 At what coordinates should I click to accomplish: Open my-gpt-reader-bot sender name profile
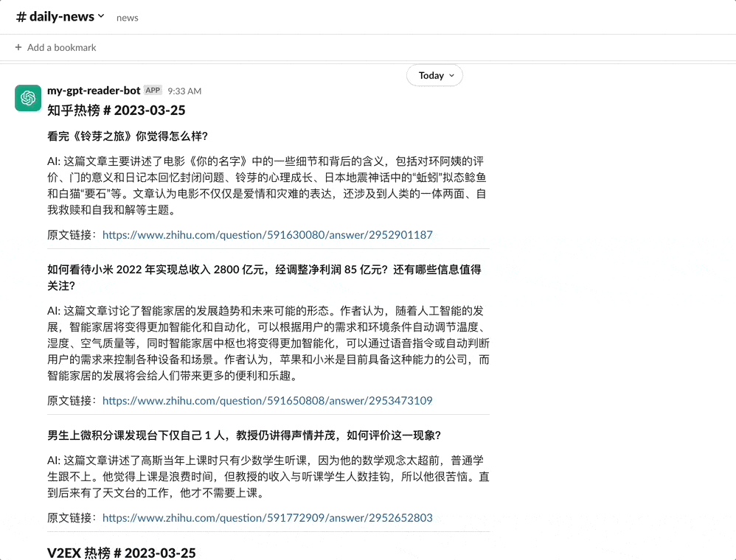point(94,91)
